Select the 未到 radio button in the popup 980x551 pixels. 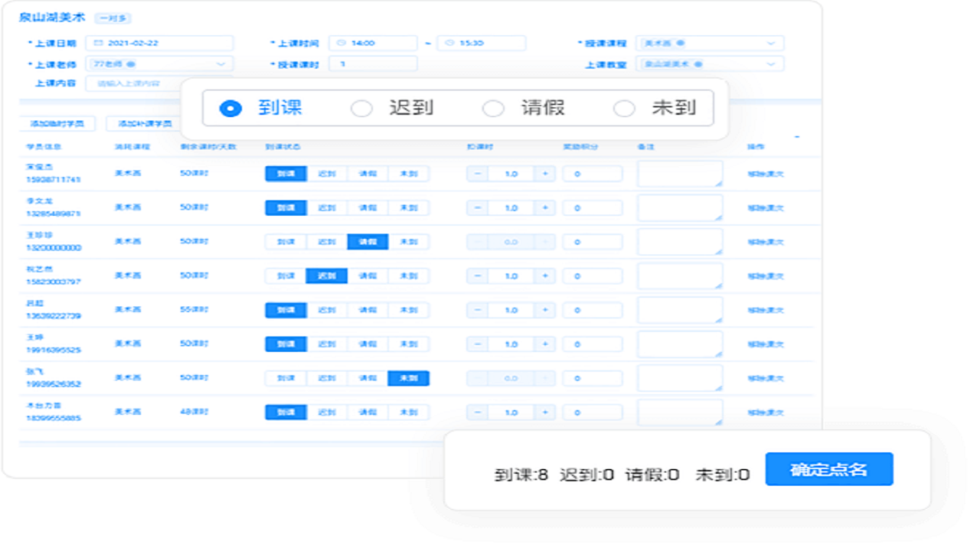tap(624, 108)
